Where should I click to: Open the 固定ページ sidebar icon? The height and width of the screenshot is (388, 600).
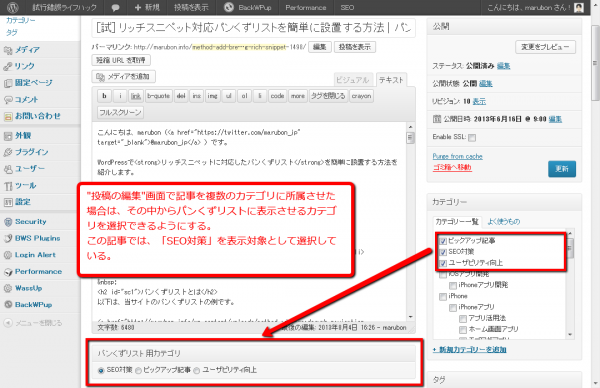tap(8, 83)
